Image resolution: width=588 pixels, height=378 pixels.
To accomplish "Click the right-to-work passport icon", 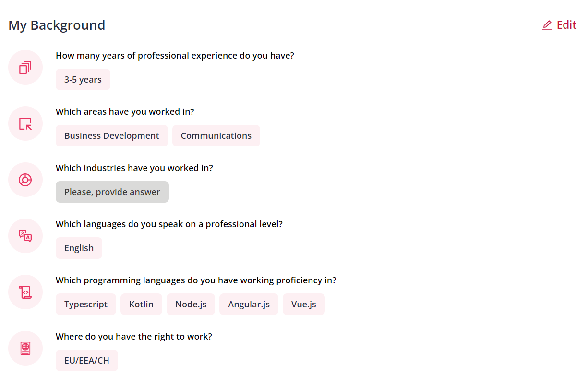I will 25,348.
